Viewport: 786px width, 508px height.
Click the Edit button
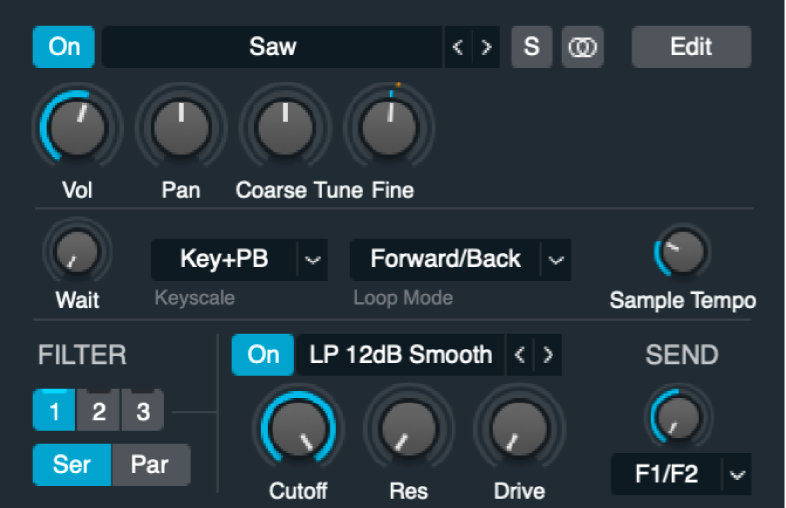691,47
